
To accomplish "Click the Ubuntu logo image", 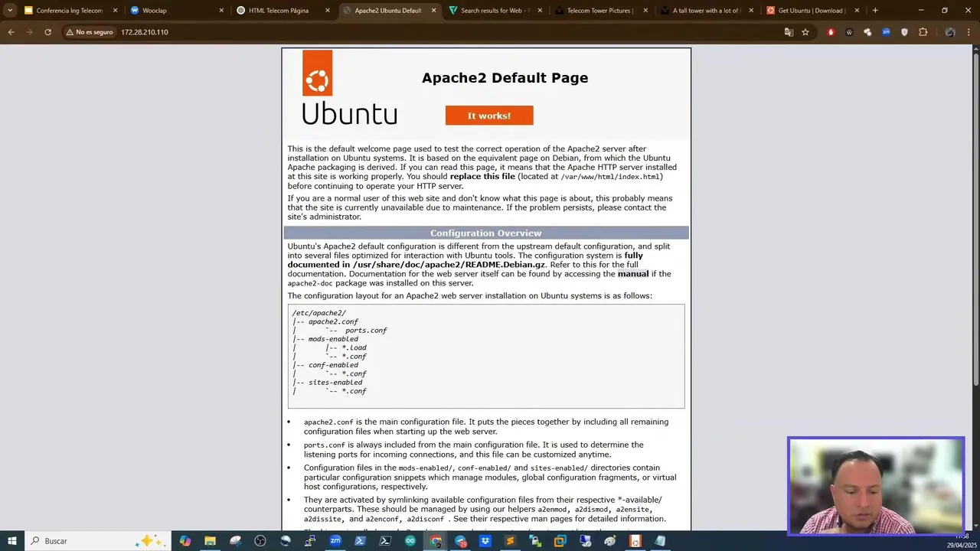I will (349, 87).
